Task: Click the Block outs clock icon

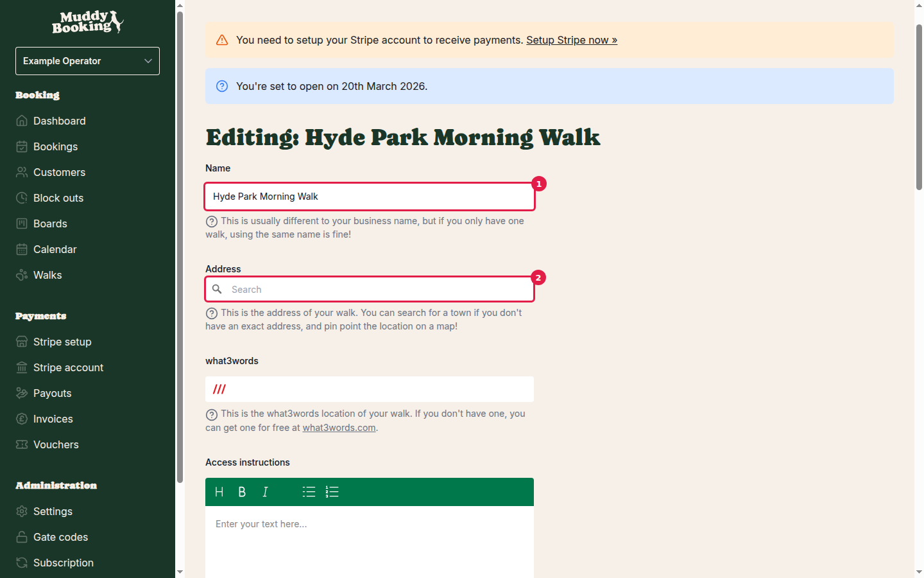Action: point(21,198)
